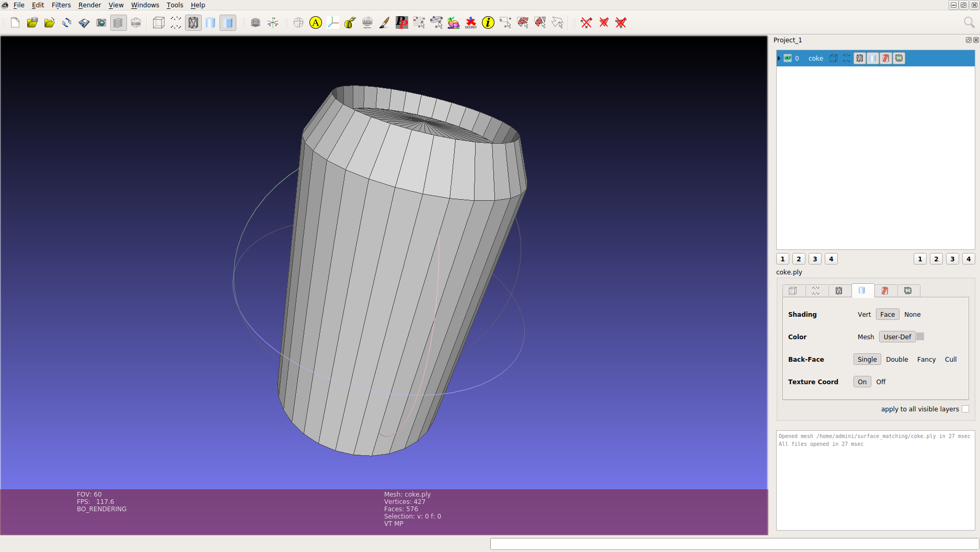This screenshot has height=552, width=980.
Task: Expand the coke layer row arrow
Action: 779,58
